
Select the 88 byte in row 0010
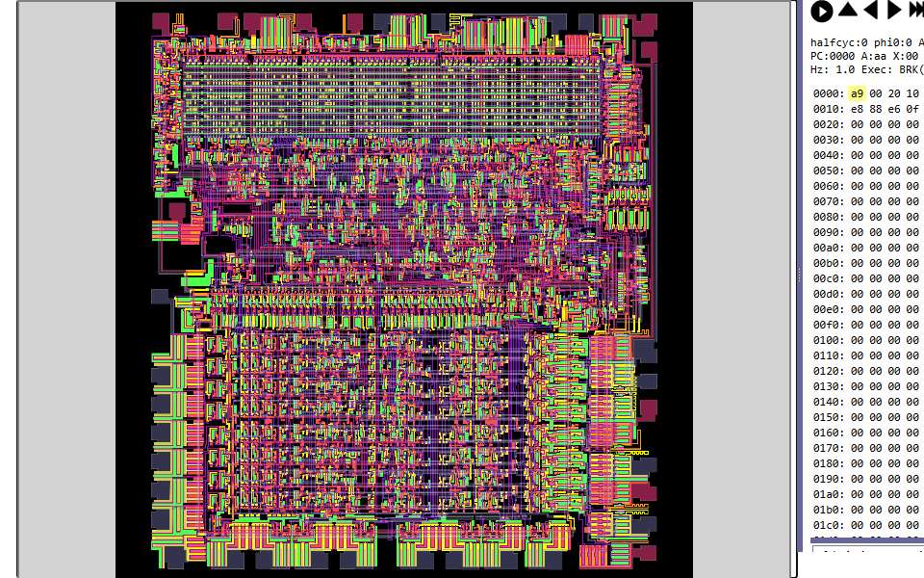click(x=876, y=109)
